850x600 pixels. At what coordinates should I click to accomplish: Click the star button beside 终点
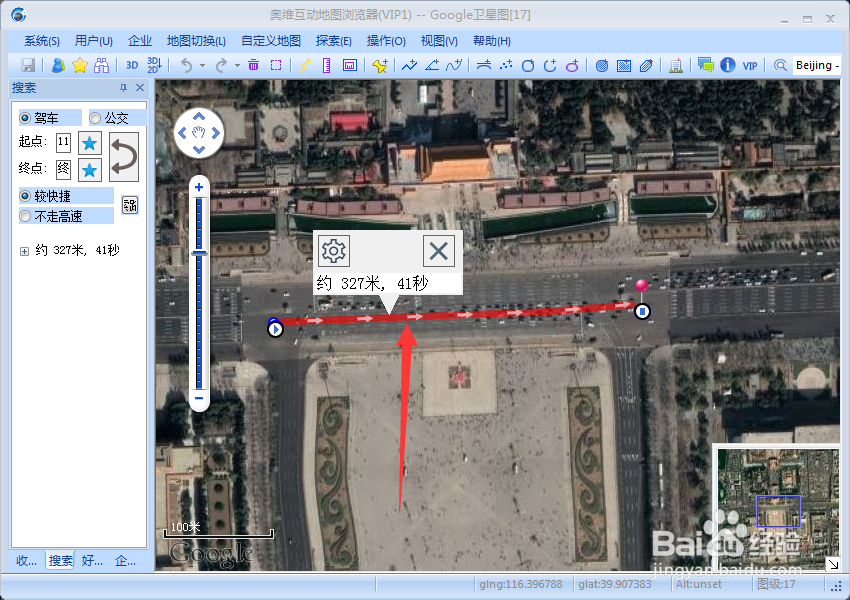[89, 170]
